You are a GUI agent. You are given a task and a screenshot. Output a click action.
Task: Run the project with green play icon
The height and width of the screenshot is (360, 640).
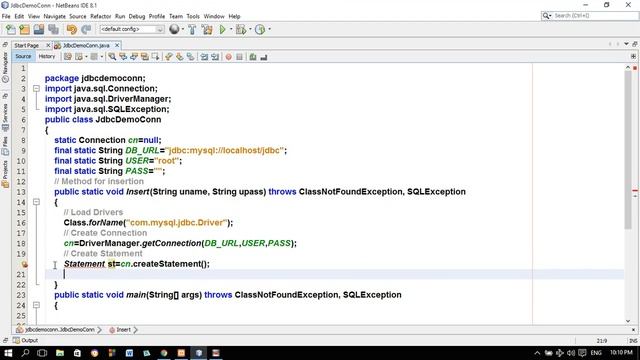click(222, 29)
